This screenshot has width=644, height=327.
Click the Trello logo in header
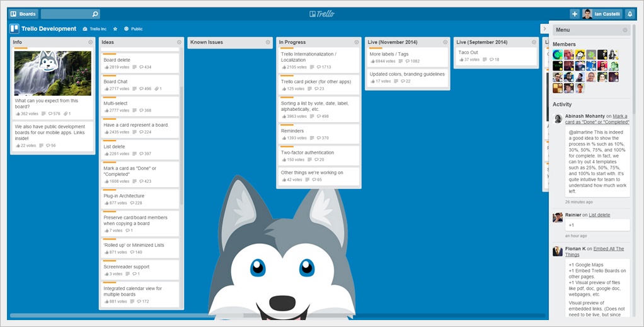coord(322,14)
